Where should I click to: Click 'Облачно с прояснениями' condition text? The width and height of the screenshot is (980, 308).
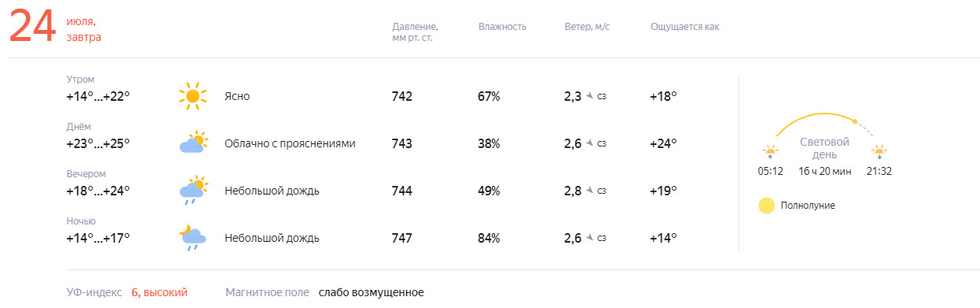tap(290, 143)
